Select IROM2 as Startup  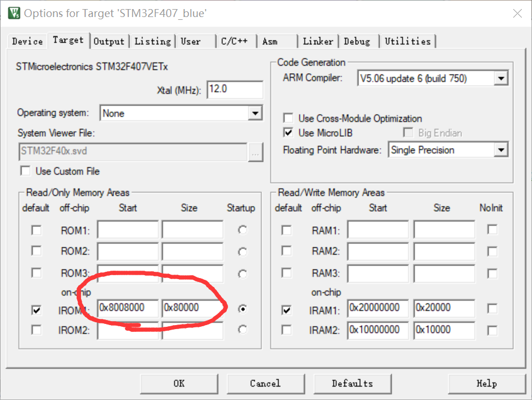click(x=243, y=330)
